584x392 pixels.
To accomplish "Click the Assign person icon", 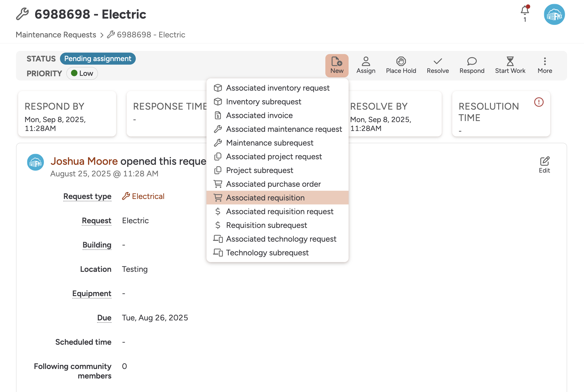I will coord(366,61).
